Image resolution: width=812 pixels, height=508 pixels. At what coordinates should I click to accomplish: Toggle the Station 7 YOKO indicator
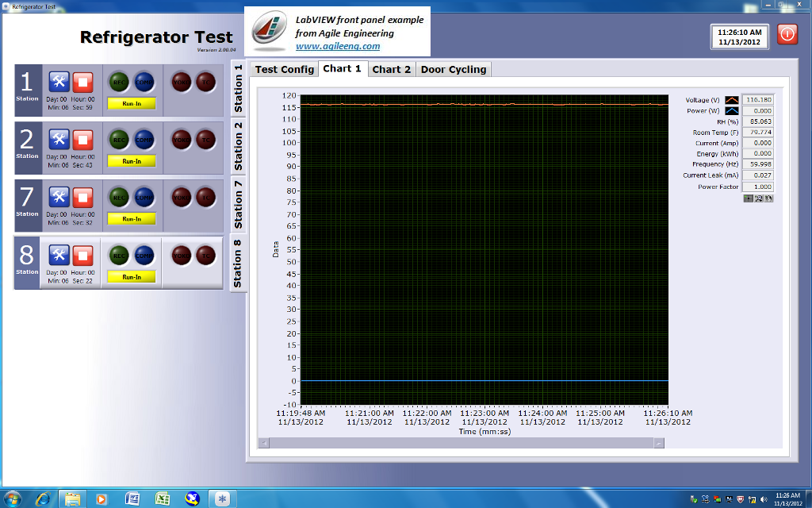pyautogui.click(x=182, y=197)
